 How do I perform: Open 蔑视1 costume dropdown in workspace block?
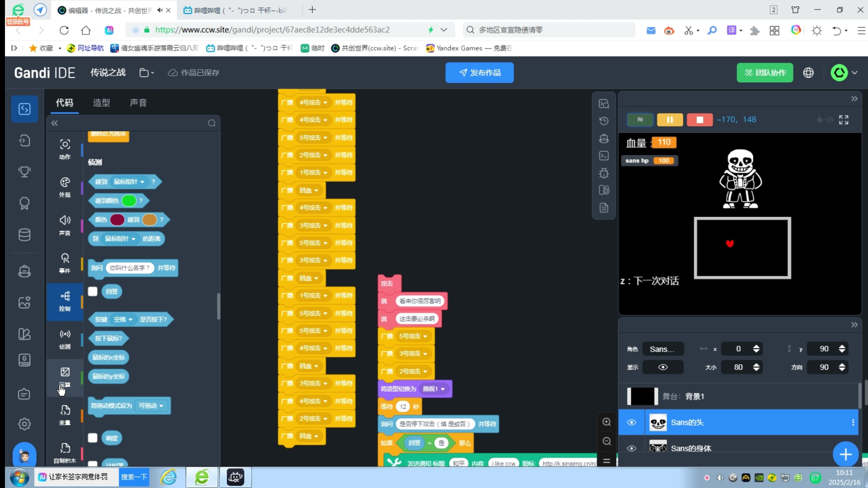[x=434, y=389]
